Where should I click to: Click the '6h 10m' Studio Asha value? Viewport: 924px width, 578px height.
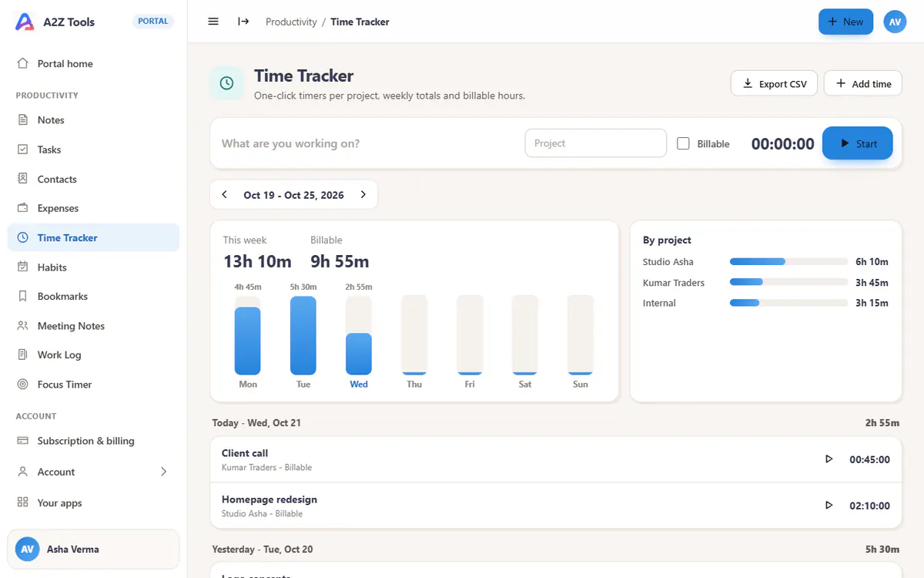click(x=872, y=262)
